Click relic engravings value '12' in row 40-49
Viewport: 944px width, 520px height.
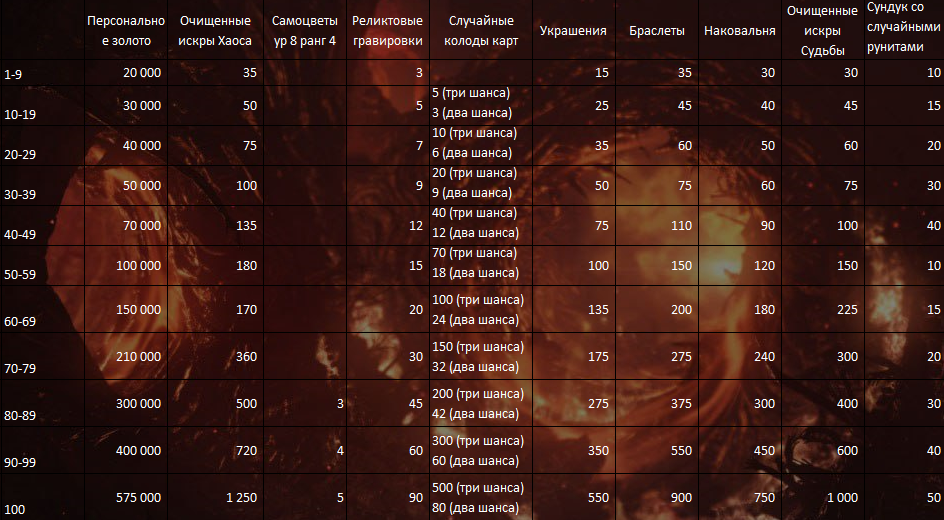[416, 226]
